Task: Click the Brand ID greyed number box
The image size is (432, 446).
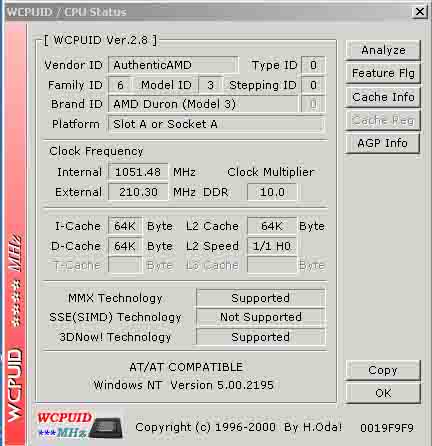Action: (x=313, y=104)
